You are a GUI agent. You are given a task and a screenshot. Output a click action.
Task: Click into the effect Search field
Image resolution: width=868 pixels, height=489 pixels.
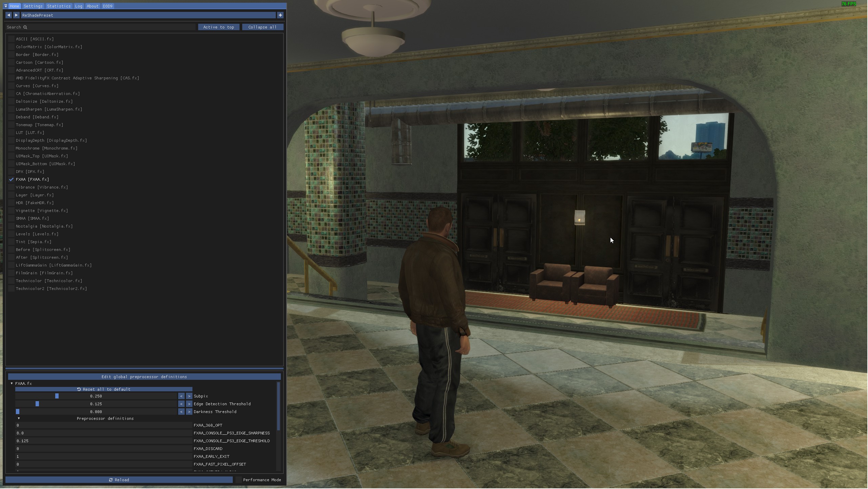102,27
